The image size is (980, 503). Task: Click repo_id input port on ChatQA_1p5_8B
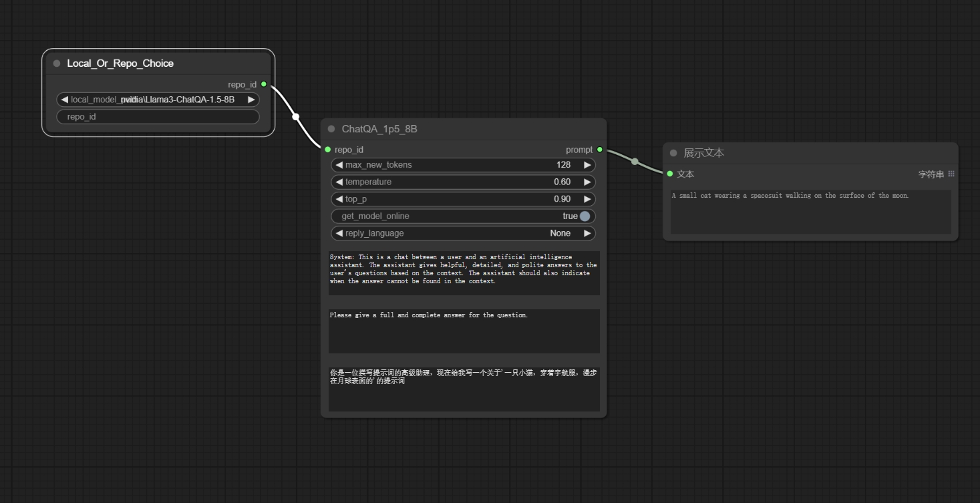coord(327,150)
